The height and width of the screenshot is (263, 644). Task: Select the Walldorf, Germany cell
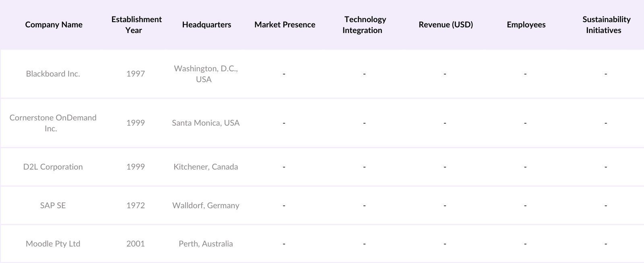pyautogui.click(x=206, y=205)
